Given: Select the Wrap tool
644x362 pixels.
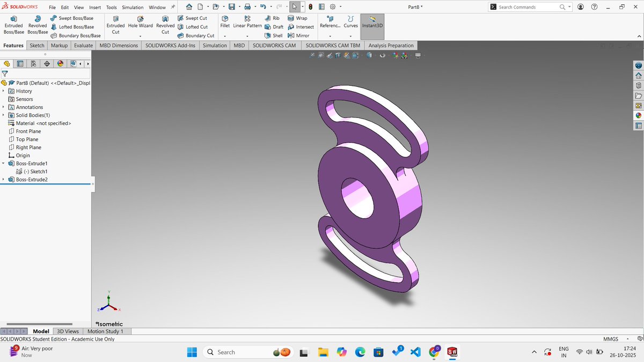Looking at the screenshot, I should coord(297,18).
